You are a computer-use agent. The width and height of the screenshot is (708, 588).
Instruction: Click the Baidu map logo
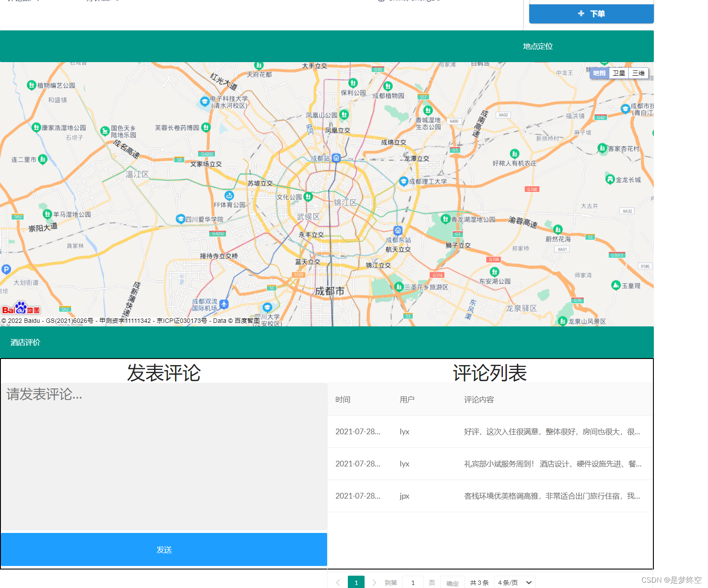click(21, 308)
